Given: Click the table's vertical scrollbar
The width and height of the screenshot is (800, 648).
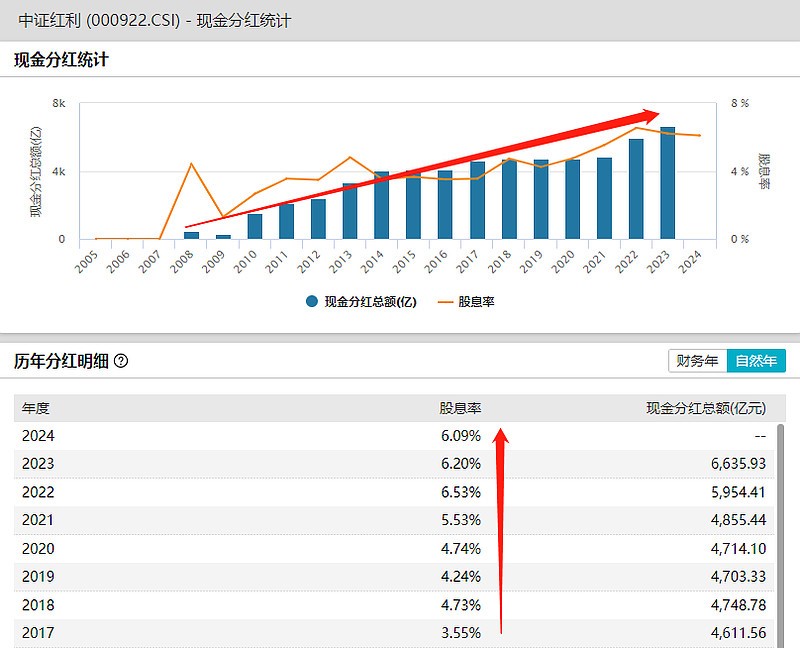Looking at the screenshot, I should [780, 536].
